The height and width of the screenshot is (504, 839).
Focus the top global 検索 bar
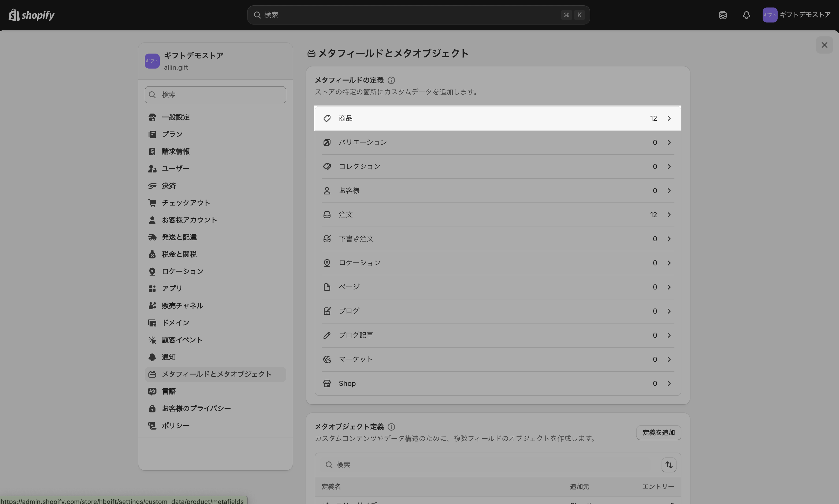(408, 15)
